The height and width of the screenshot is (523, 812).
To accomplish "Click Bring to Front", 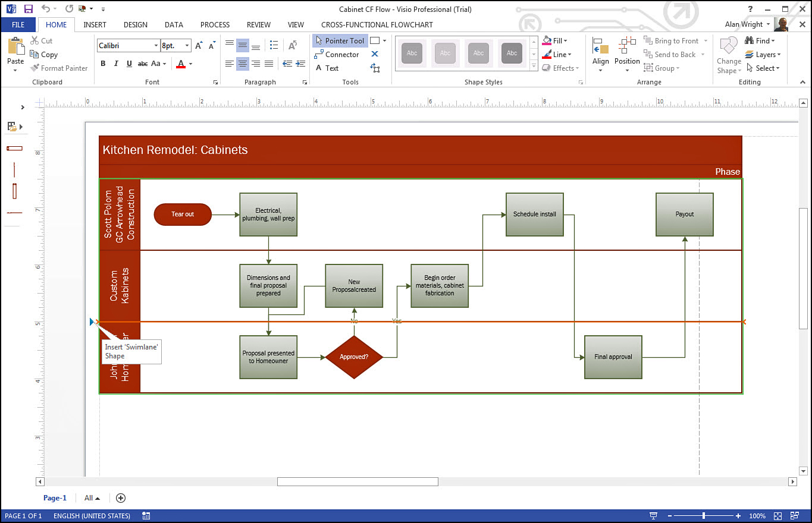I will 671,41.
